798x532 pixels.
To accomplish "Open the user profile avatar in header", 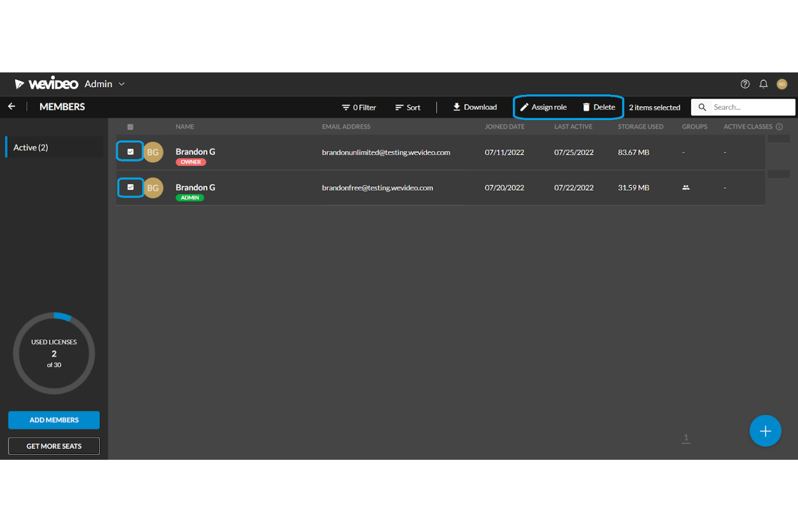I will (782, 84).
